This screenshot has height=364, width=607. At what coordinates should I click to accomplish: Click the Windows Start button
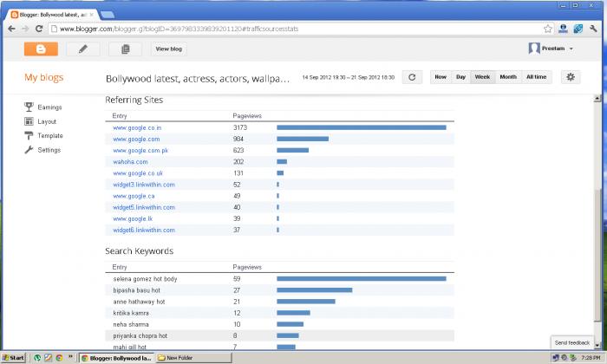(14, 358)
